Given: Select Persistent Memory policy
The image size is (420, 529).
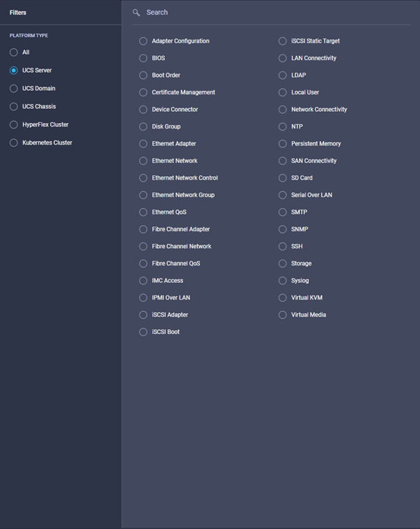Looking at the screenshot, I should (x=282, y=144).
